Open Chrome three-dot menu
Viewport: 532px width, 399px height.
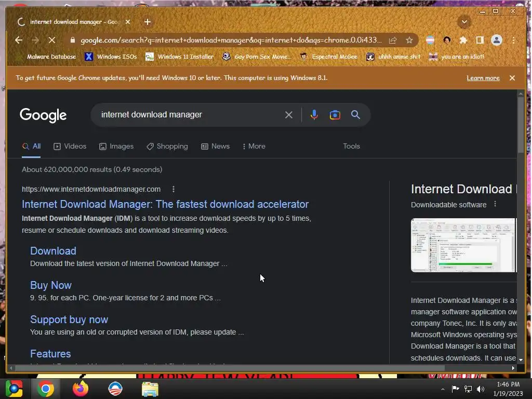(x=513, y=40)
